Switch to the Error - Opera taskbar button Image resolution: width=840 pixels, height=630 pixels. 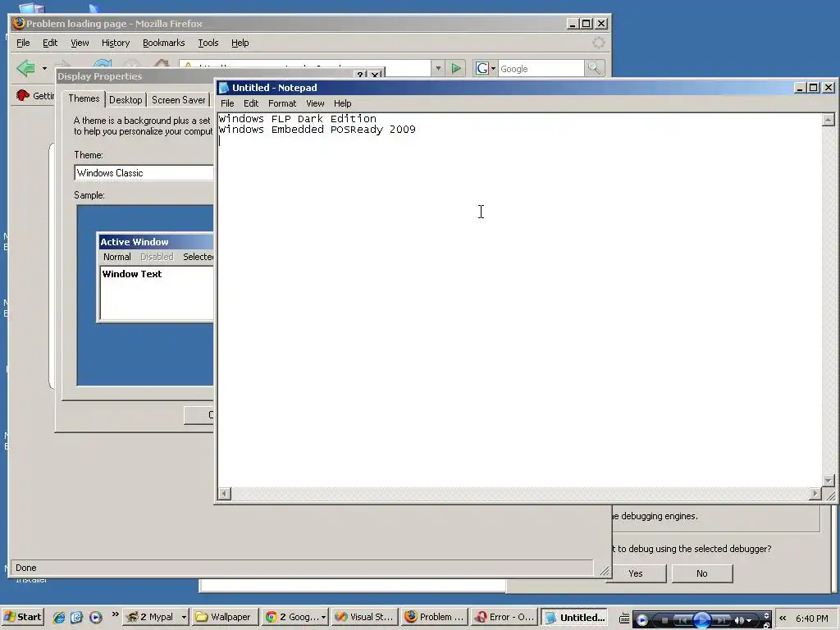tap(504, 617)
